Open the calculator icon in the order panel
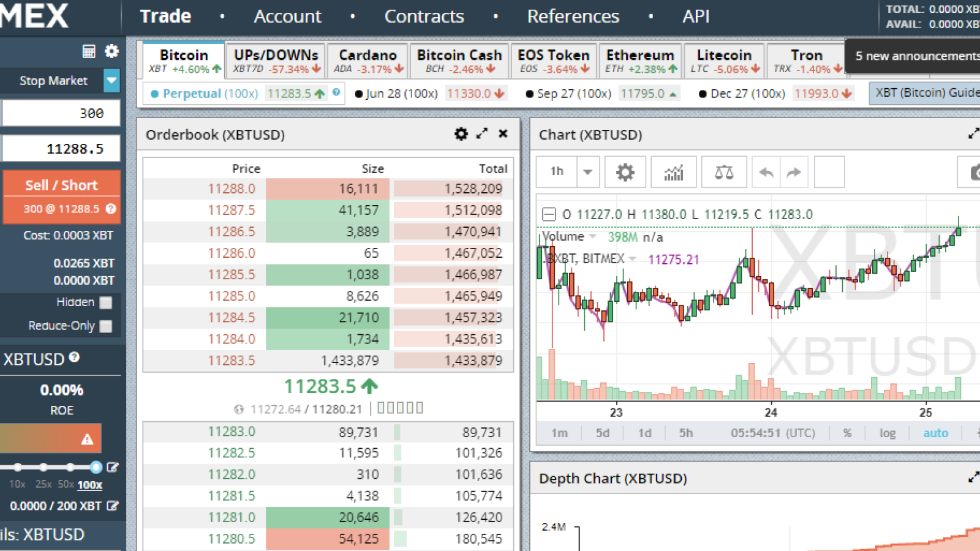Screen dimensions: 980x551 [x=89, y=51]
